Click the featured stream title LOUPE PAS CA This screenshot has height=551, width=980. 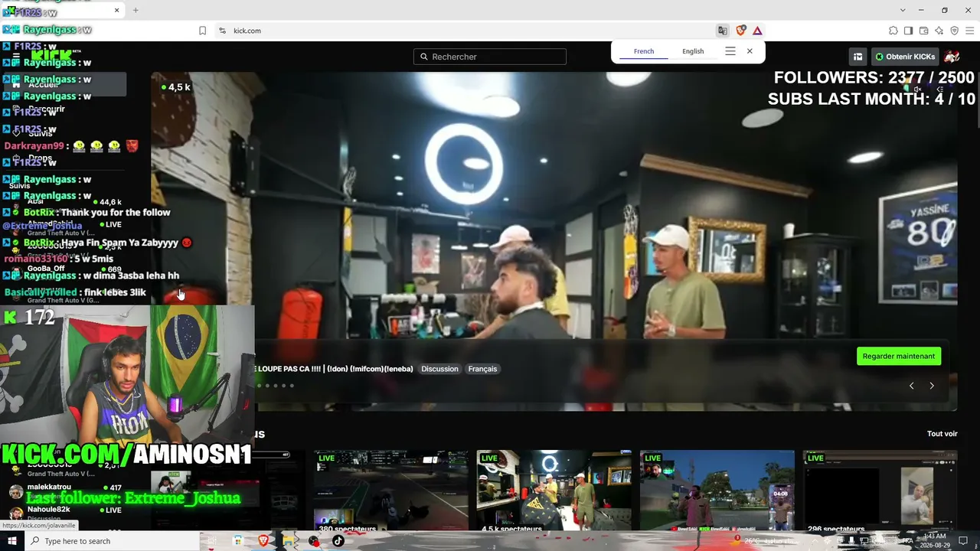(x=335, y=369)
